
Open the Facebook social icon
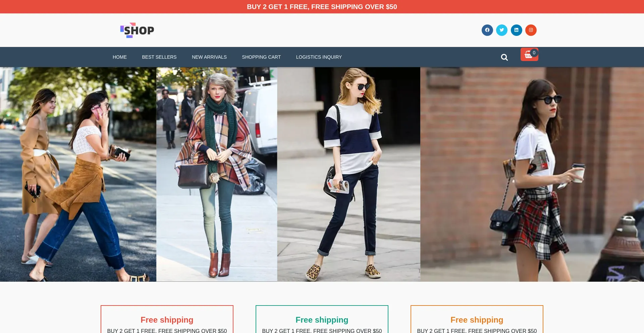pyautogui.click(x=487, y=30)
